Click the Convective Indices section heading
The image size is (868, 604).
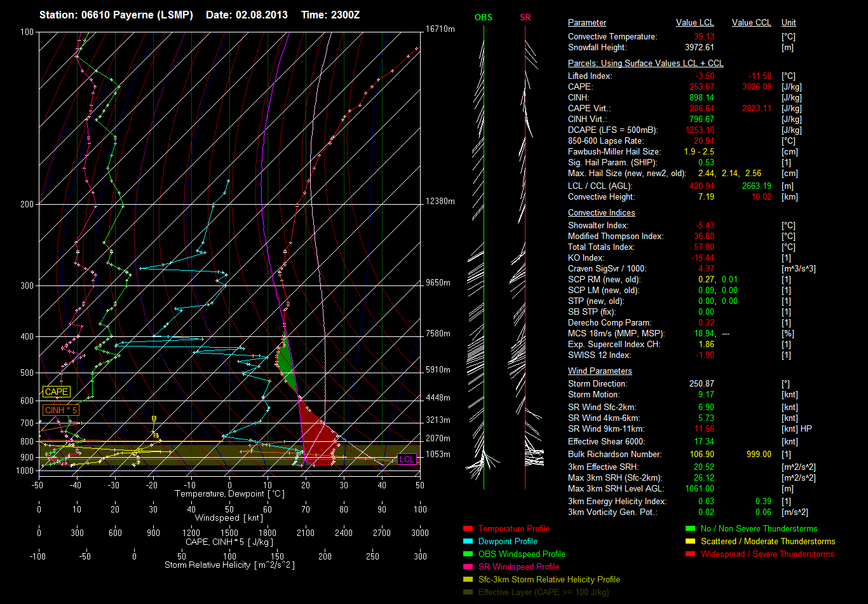(601, 213)
